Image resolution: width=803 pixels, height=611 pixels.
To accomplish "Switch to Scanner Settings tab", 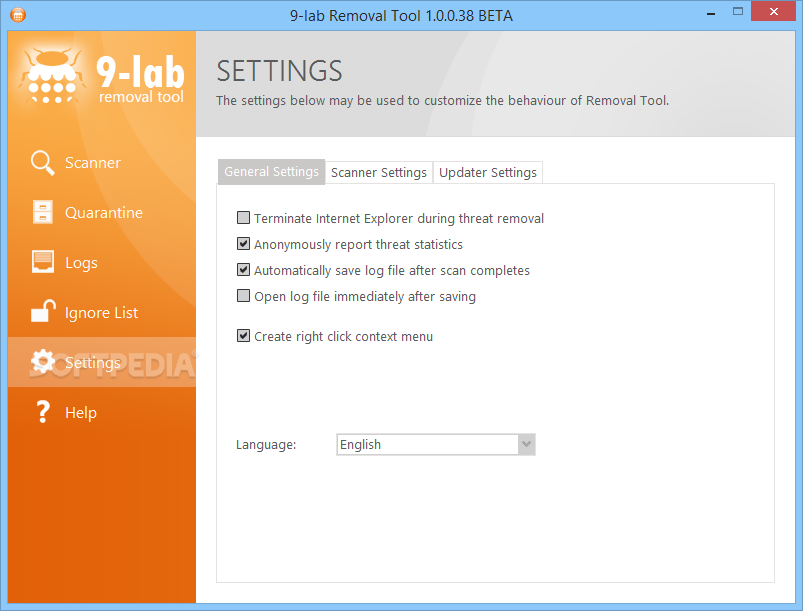I will pyautogui.click(x=379, y=173).
